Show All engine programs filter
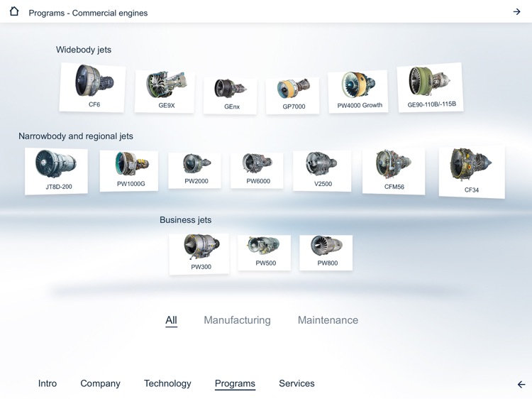The width and height of the screenshot is (532, 399). [x=172, y=320]
